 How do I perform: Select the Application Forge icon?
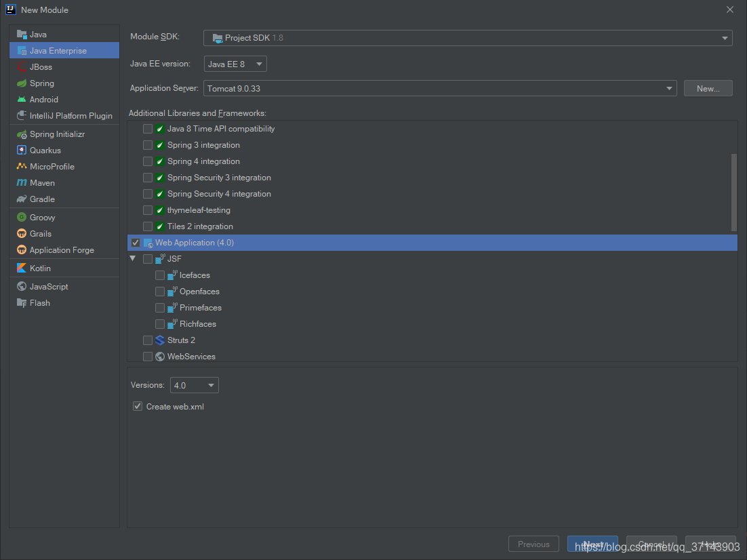pyautogui.click(x=22, y=249)
